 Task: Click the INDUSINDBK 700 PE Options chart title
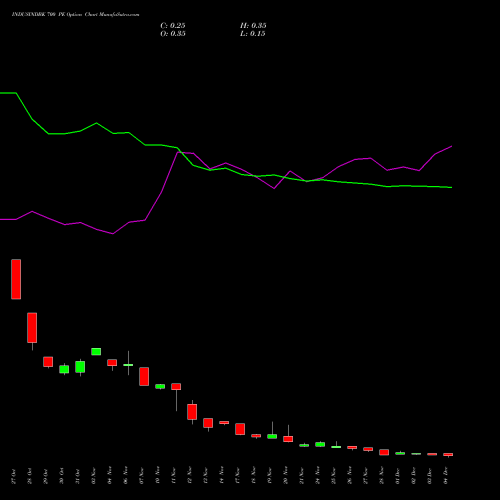[75, 15]
